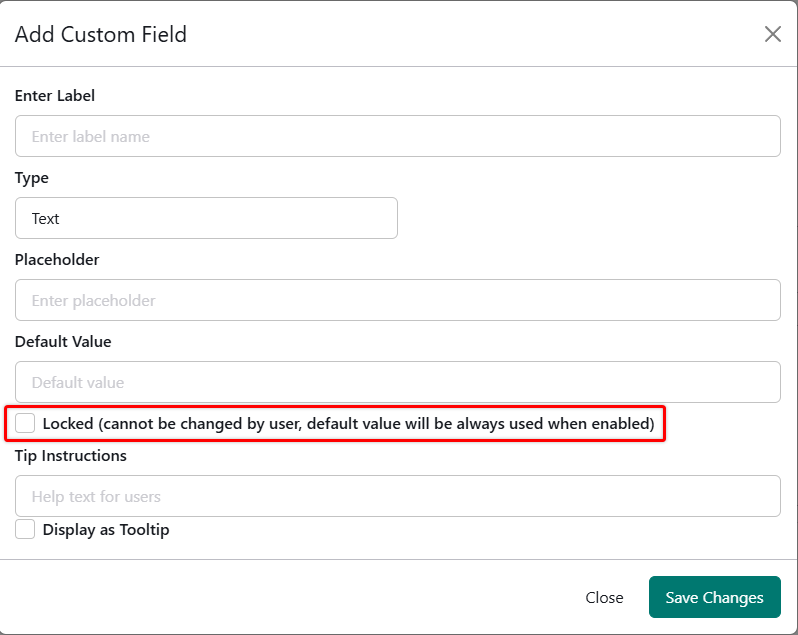Open the Type dropdown
Viewport: 798px width, 635px height.
[206, 218]
